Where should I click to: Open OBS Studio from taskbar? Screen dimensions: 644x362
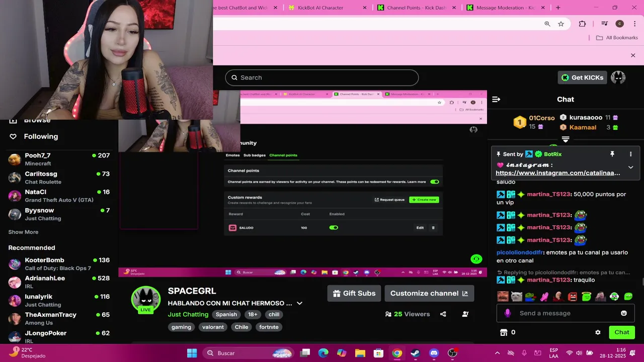pos(452,353)
